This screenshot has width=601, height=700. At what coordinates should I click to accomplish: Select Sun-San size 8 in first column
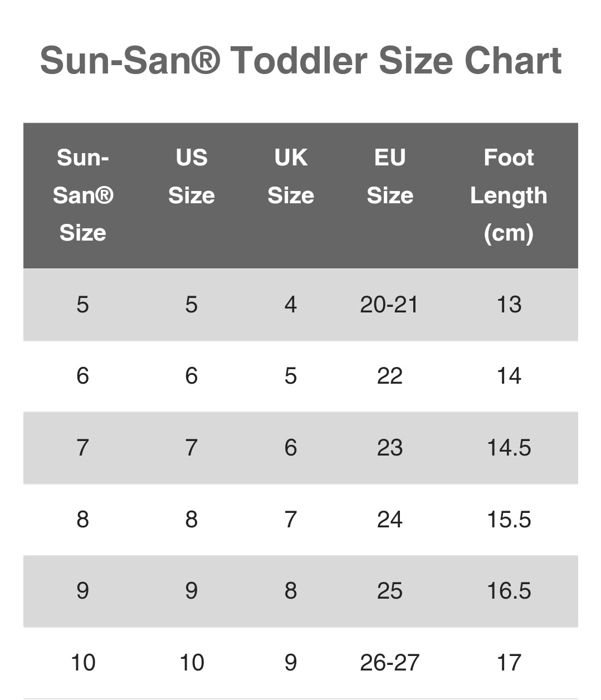point(82,520)
